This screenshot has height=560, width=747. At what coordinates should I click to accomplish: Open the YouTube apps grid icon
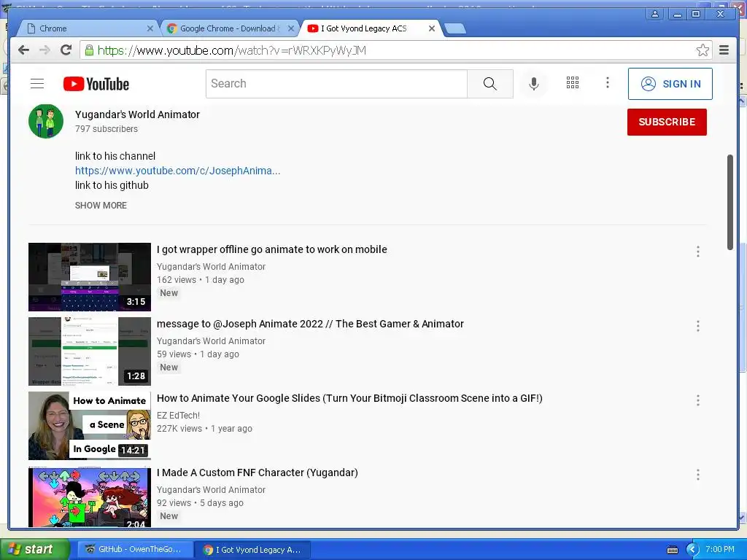click(x=572, y=83)
